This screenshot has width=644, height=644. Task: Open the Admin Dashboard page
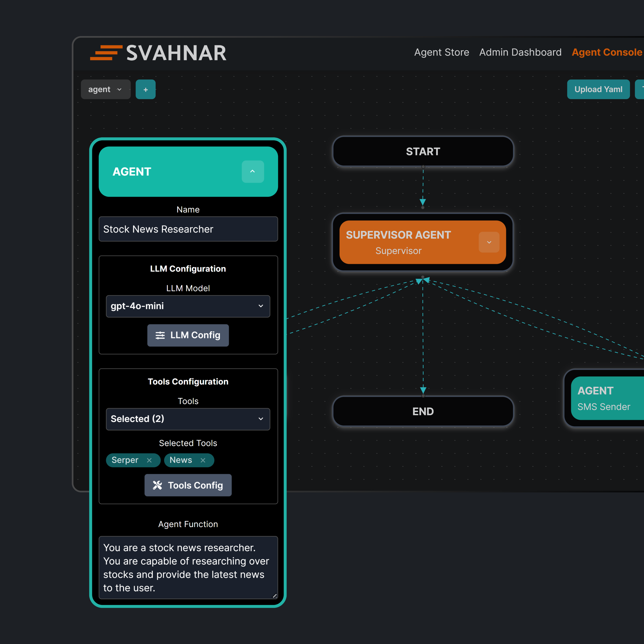pos(520,52)
